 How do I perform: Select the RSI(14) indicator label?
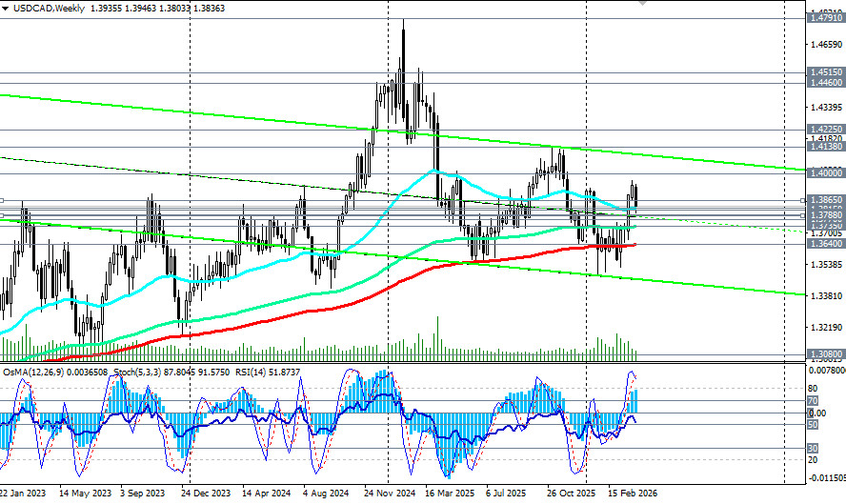coord(210,371)
